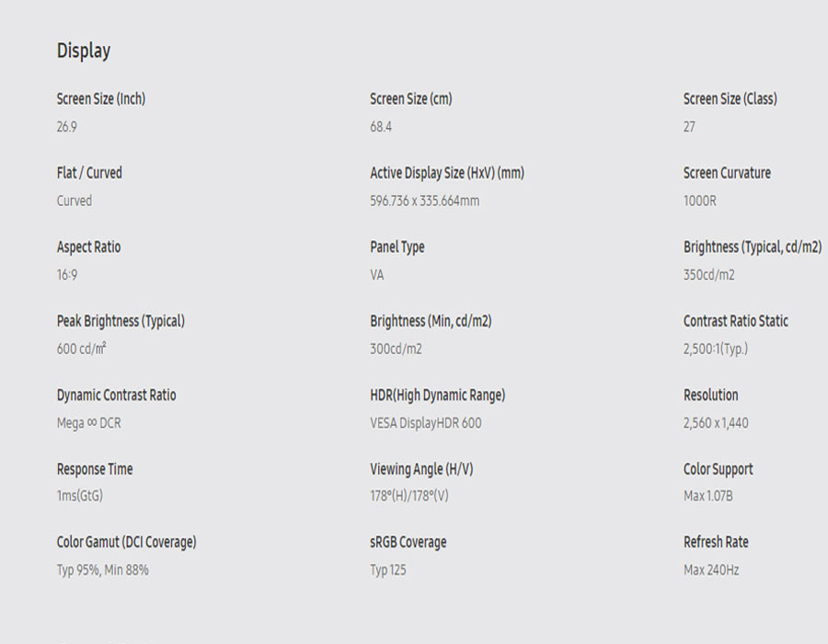The width and height of the screenshot is (828, 644).
Task: Select the sRGB Coverage label
Action: [408, 542]
